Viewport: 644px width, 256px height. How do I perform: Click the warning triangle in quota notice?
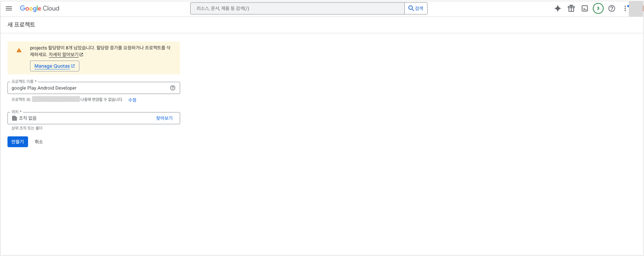[x=19, y=50]
